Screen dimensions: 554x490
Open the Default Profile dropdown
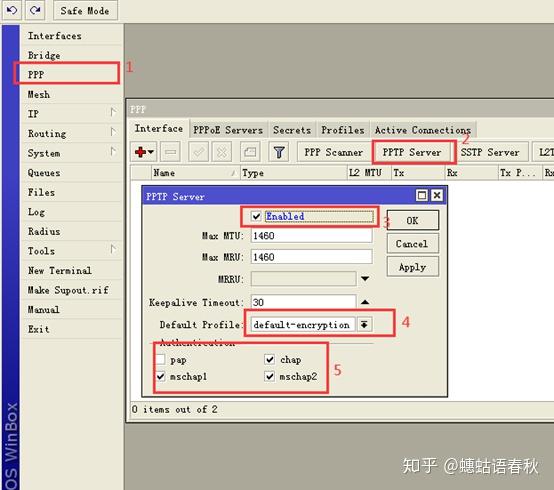[x=364, y=324]
